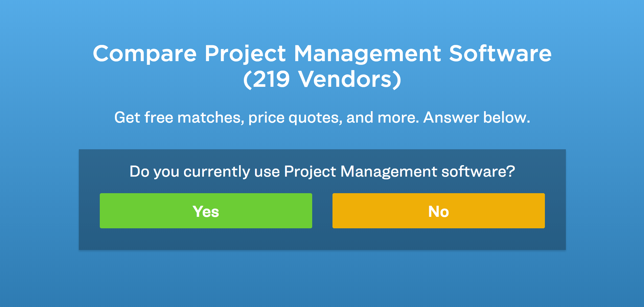The width and height of the screenshot is (644, 307).
Task: Click the word No on the orange button
Action: (438, 211)
